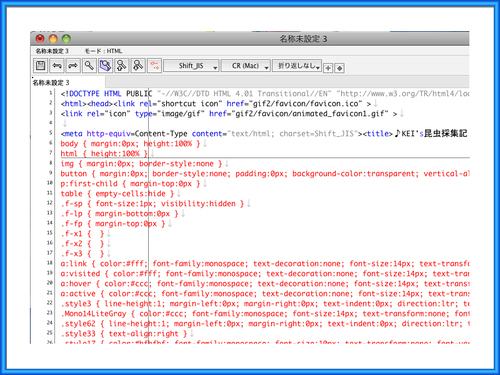Click line number 18 in the gutter
500x375 pixels.
[x=50, y=263]
